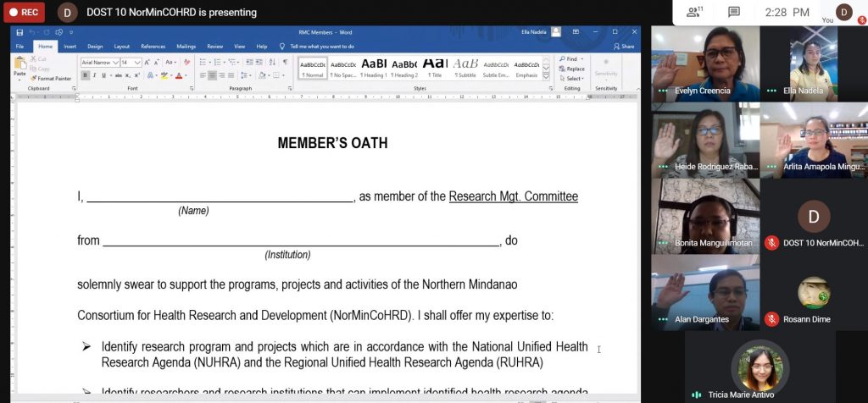Click the Ella Nadela account picture in Word

(556, 32)
